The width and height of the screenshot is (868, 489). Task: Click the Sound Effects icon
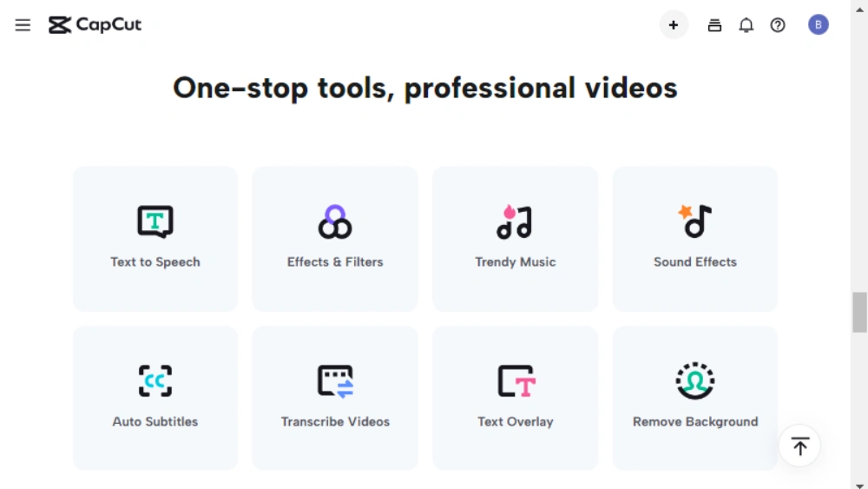[x=695, y=221]
